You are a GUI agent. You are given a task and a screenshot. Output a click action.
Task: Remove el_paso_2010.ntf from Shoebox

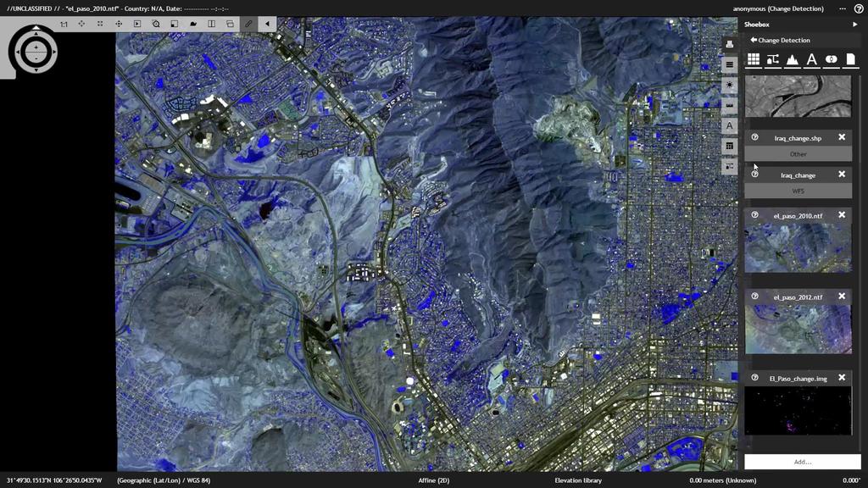(x=842, y=214)
